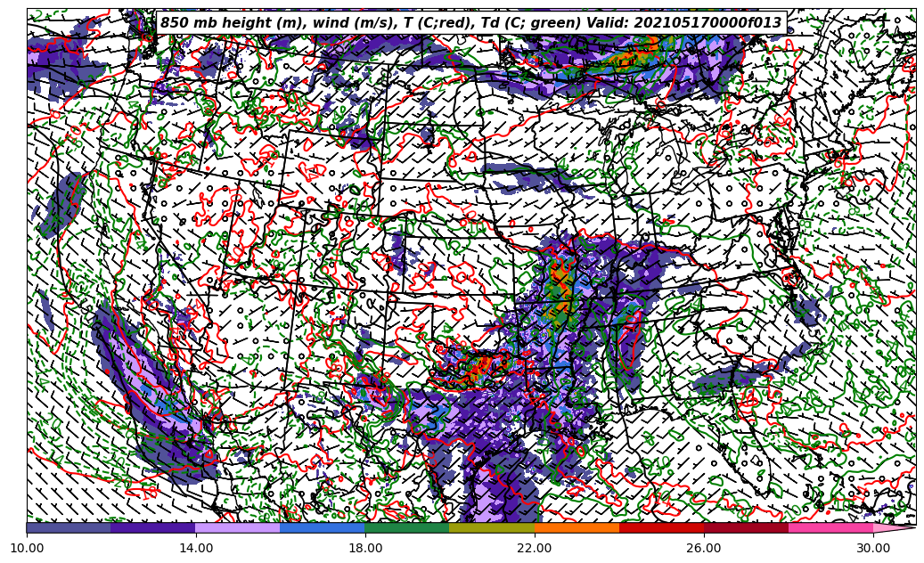This screenshot has width=924, height=563.
Task: Select the bright red 24–26 colorbar segment
Action: [x=661, y=527]
